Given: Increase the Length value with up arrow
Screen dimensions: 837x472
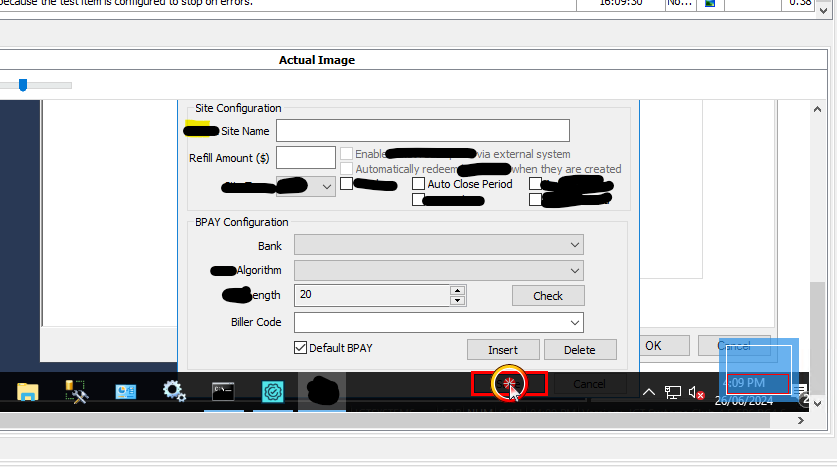Looking at the screenshot, I should coord(457,290).
